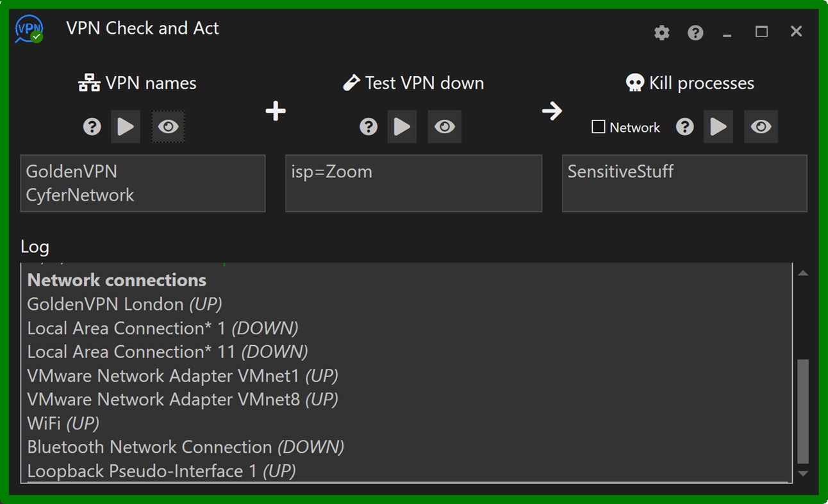The width and height of the screenshot is (828, 504).
Task: Enable the Network checkbox
Action: (x=599, y=127)
